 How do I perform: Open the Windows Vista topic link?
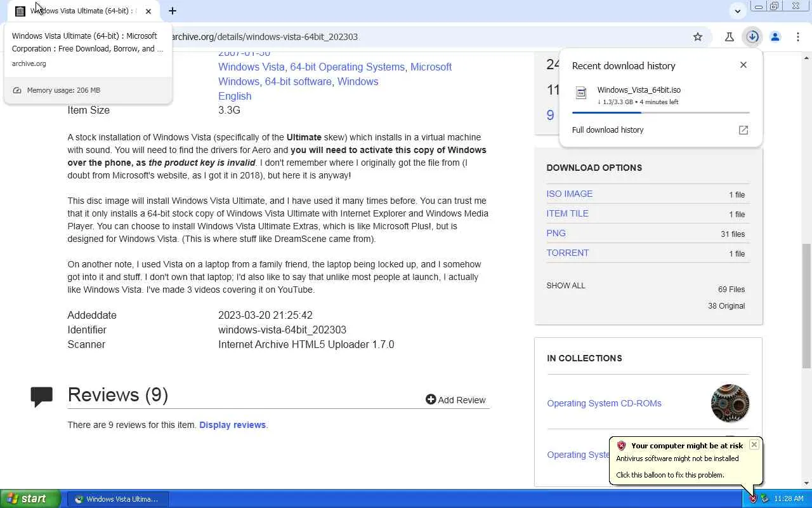click(x=252, y=67)
